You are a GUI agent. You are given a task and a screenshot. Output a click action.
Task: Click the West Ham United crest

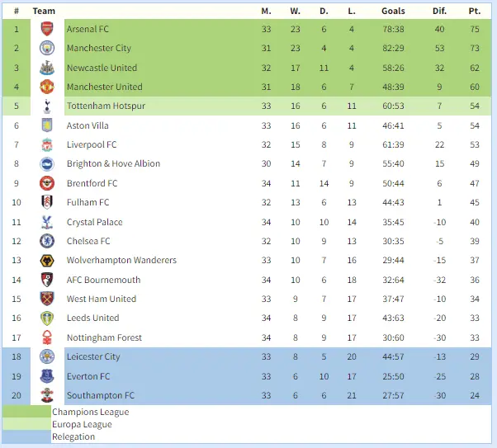pyautogui.click(x=46, y=299)
